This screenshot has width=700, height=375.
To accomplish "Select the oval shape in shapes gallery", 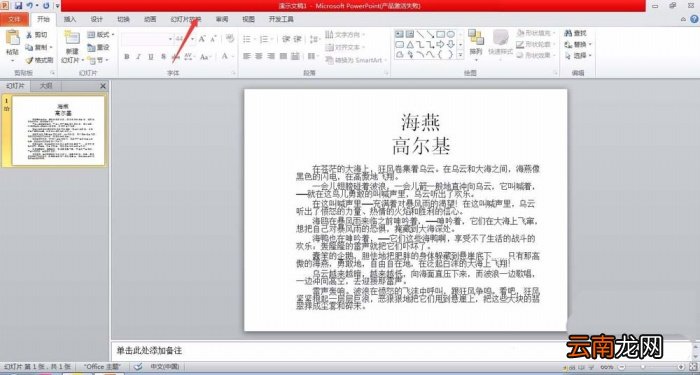I will [451, 34].
